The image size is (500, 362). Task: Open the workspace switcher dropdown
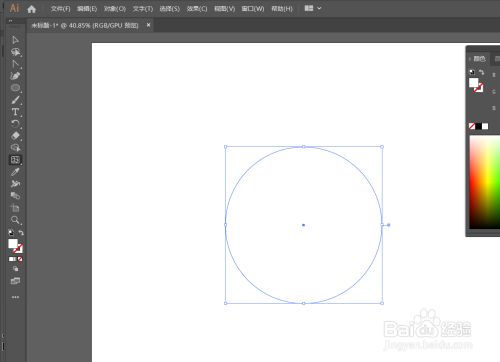point(319,8)
